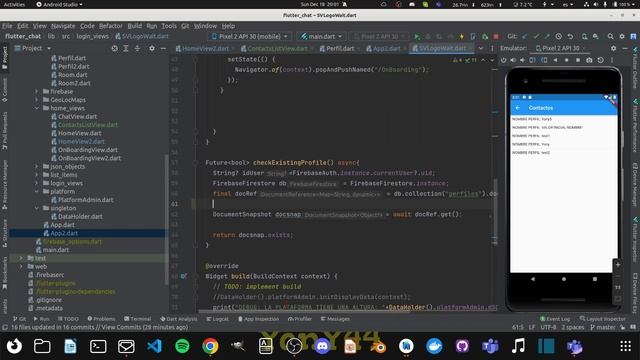This screenshot has height=360, width=640.
Task: Tap phone home button on emulator screen
Action: click(x=564, y=279)
